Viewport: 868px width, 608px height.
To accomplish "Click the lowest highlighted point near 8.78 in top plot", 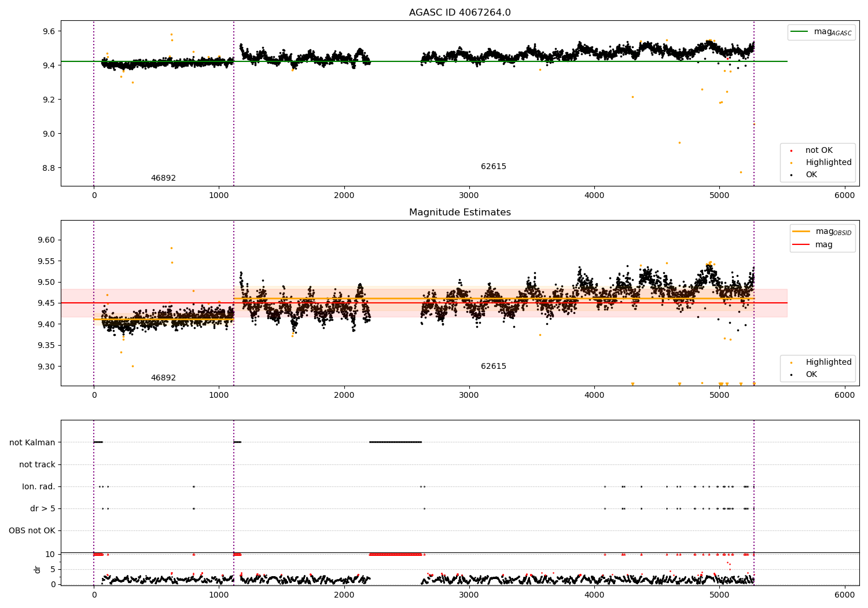I will [x=741, y=172].
